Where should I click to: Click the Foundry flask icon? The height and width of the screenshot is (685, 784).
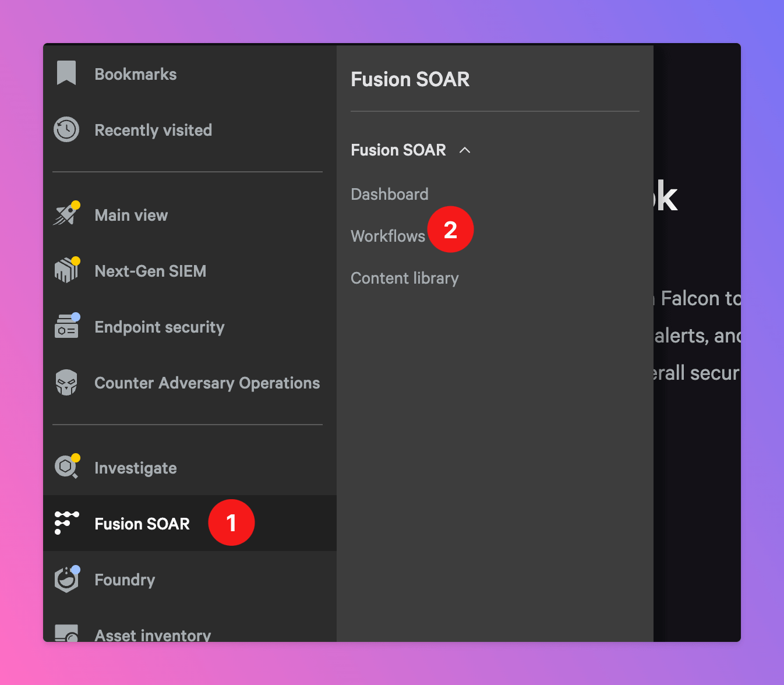[67, 579]
